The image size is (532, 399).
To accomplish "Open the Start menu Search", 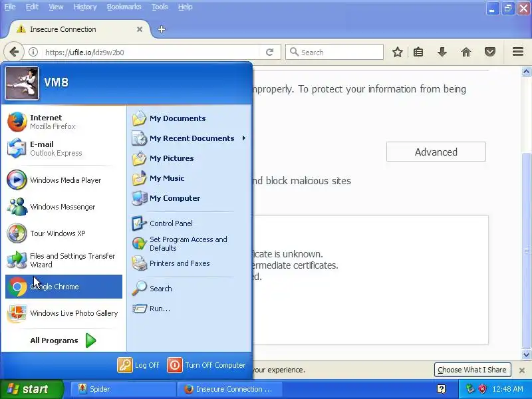I will coord(190,289).
